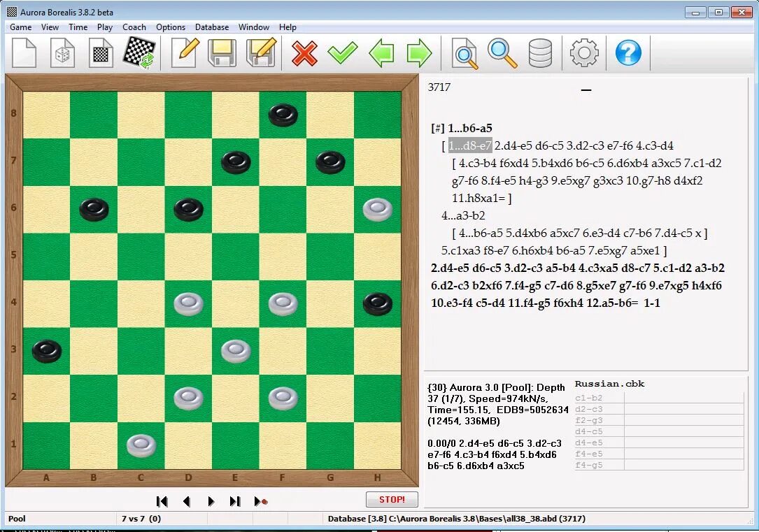Image resolution: width=759 pixels, height=532 pixels.
Task: Click the black piece on a3
Action: (x=46, y=352)
